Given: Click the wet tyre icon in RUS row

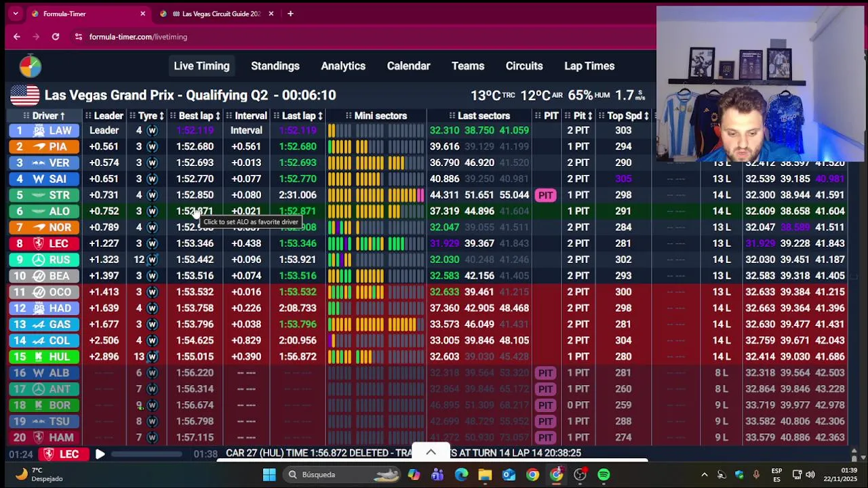Looking at the screenshot, I should (152, 260).
